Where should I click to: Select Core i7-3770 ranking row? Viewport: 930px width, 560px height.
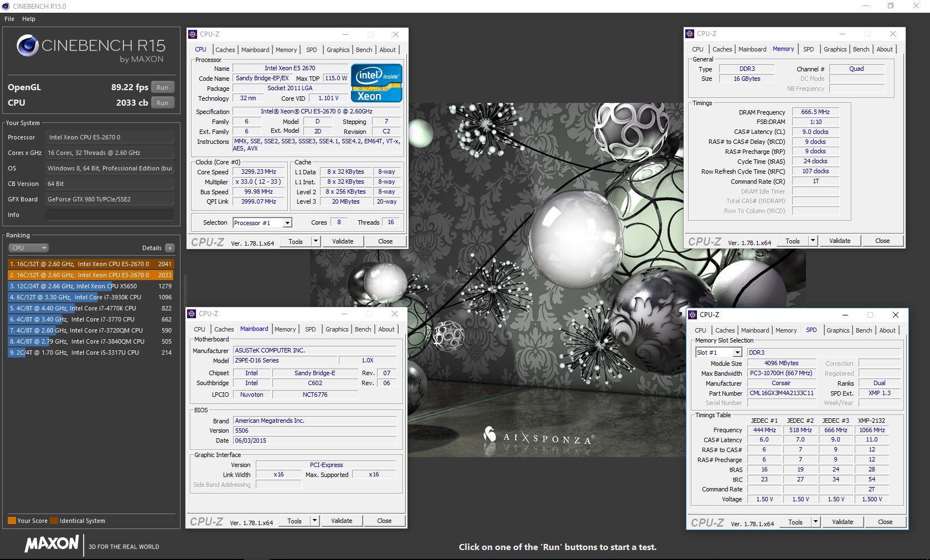(x=91, y=319)
